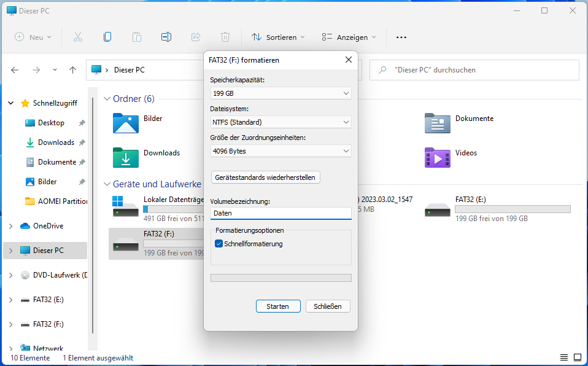Click "199 GB frei von 199 GB" text under FAT32 (E:)
Viewport: 588px width, 366px height.
pos(491,219)
